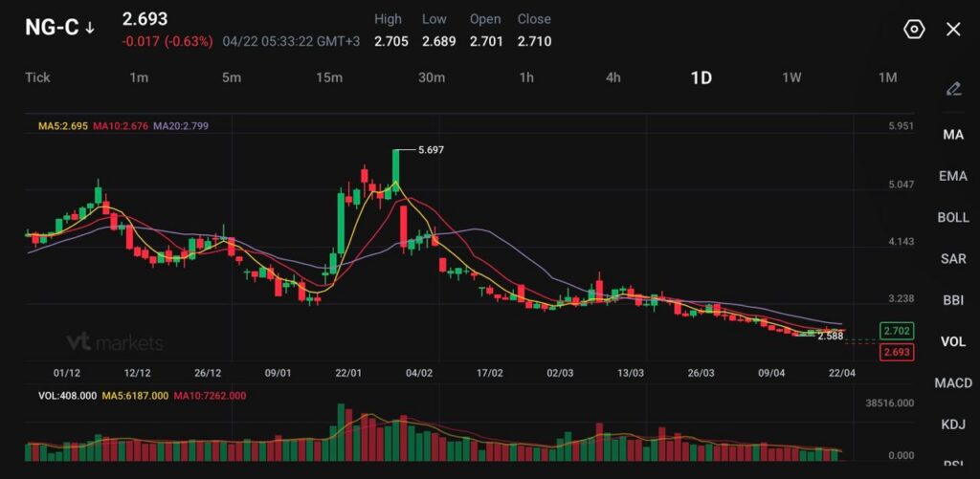Switch to 15m timeframe
Viewport: 980px width, 479px height.
pos(329,77)
